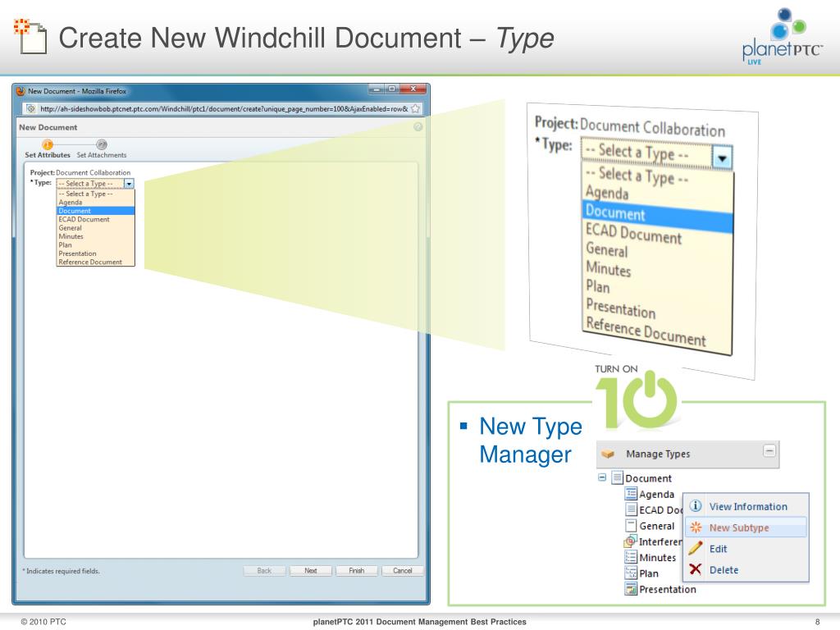840x630 pixels.
Task: Select the Presentation icon in Manage Types tree
Action: 631,589
